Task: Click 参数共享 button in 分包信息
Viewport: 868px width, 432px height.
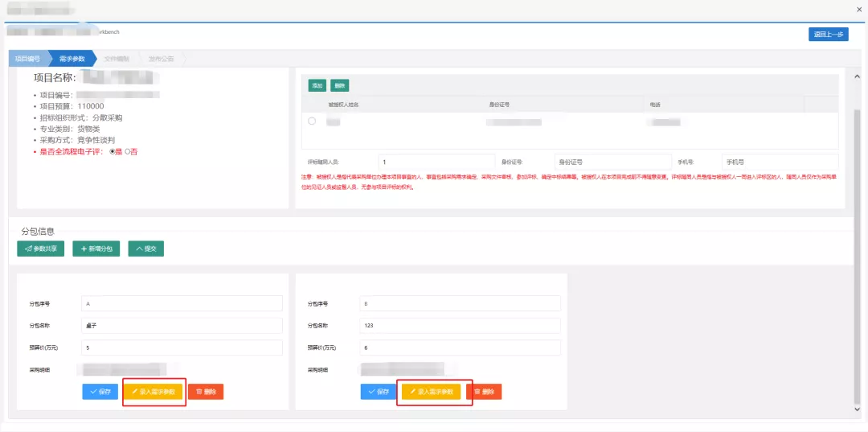Action: point(40,249)
